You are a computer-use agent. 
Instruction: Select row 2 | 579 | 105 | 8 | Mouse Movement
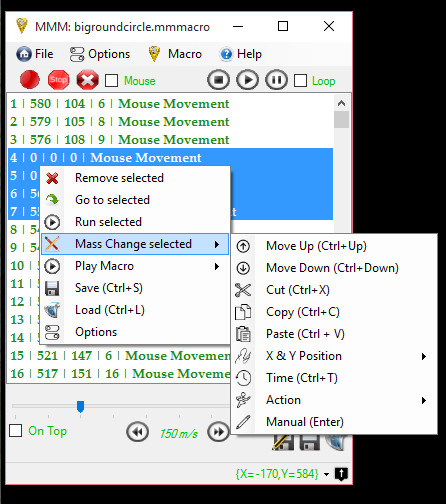170,122
